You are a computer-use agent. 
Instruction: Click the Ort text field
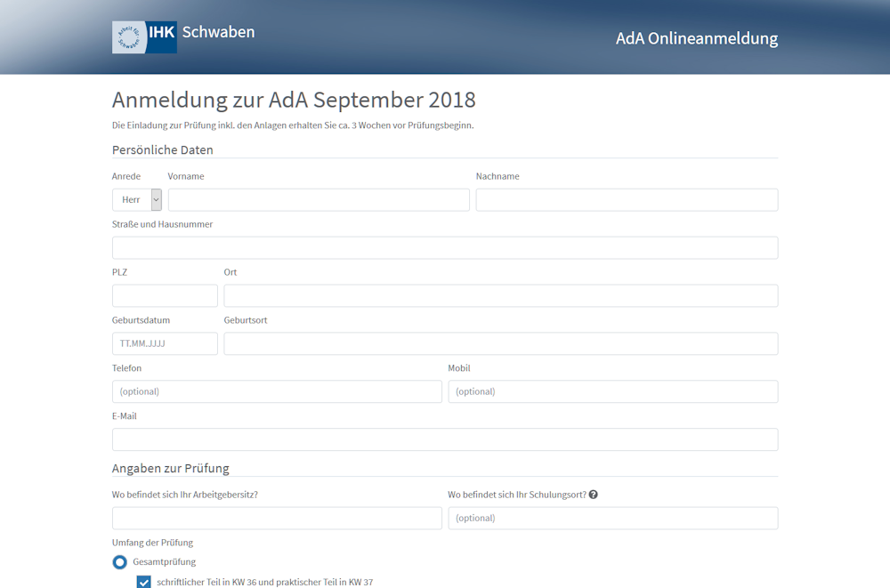[500, 295]
